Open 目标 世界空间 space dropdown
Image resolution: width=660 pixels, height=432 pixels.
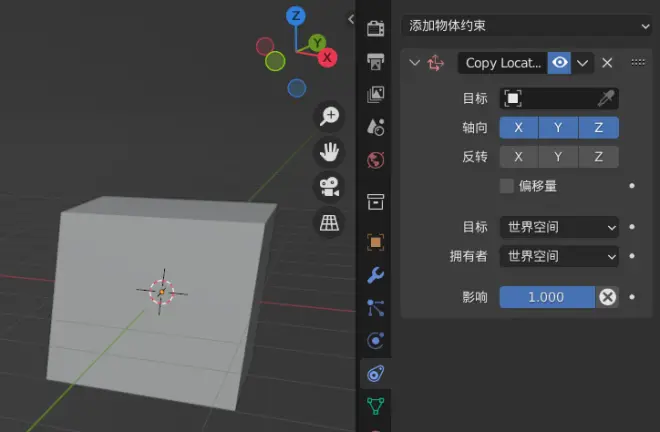click(559, 227)
